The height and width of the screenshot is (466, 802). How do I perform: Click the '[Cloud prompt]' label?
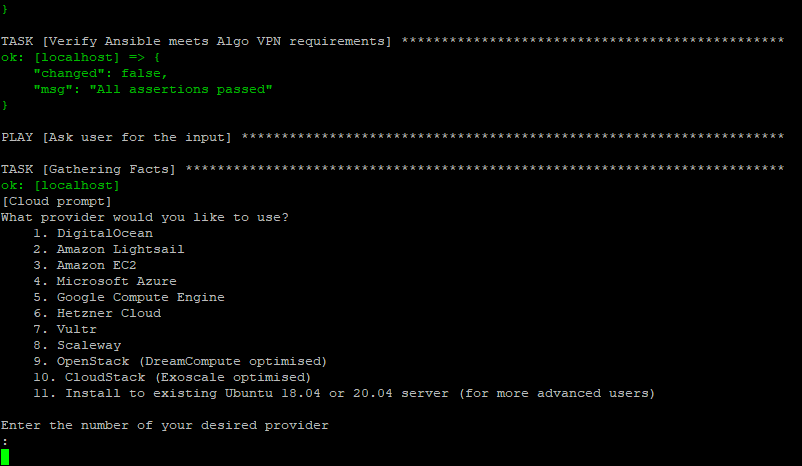tap(56, 201)
